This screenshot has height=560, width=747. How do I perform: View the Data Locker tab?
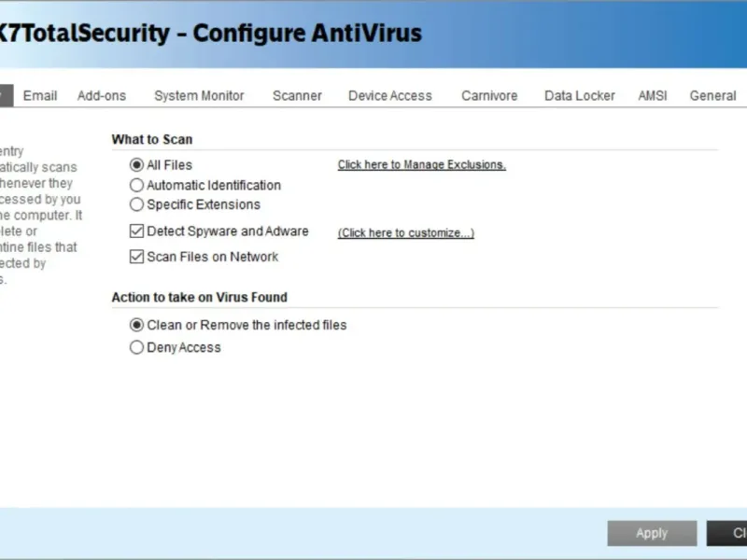pyautogui.click(x=580, y=96)
